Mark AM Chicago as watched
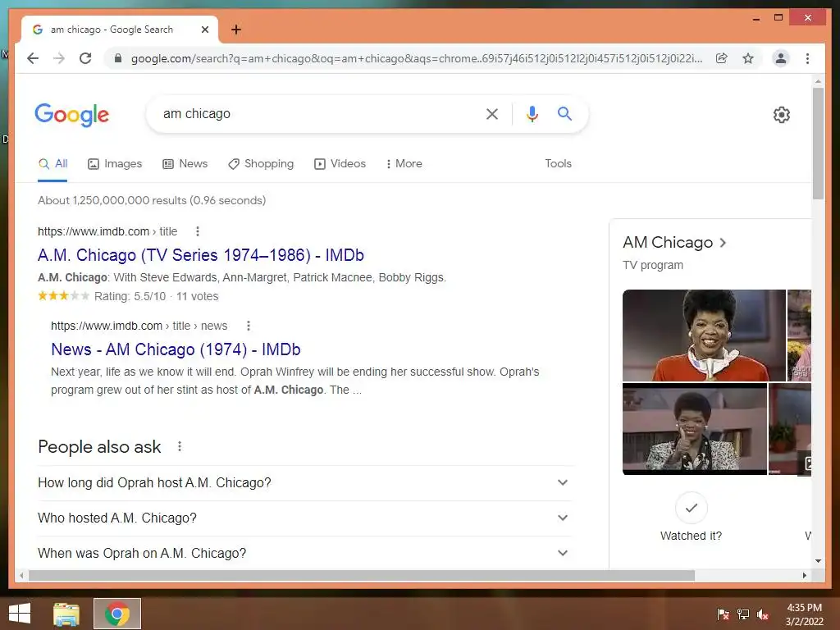 691,507
